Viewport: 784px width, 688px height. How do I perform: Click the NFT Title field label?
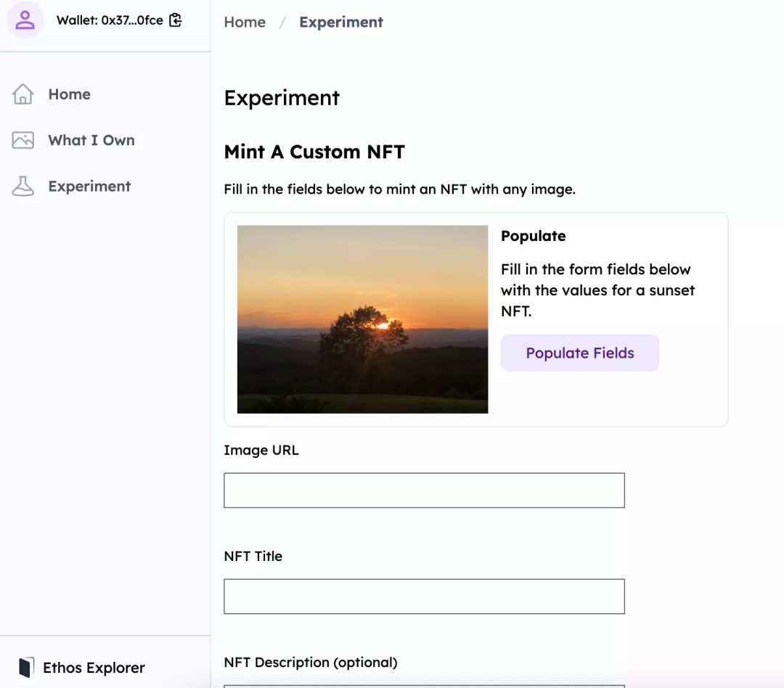click(253, 556)
